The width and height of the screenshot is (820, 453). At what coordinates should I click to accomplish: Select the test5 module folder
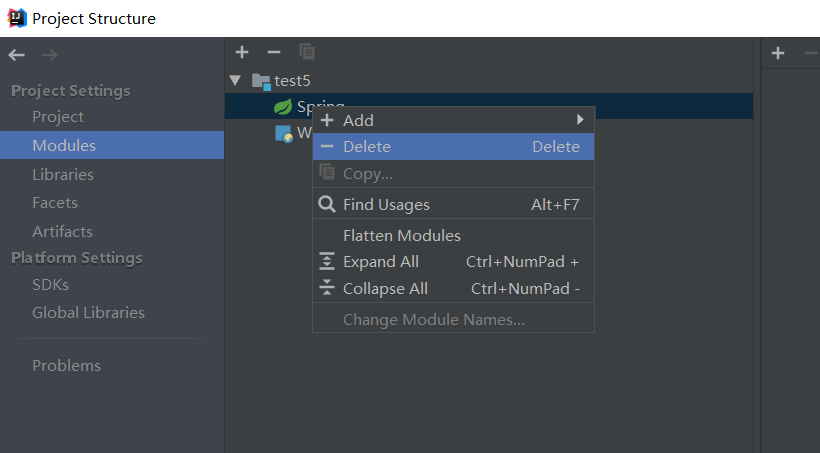[x=292, y=80]
